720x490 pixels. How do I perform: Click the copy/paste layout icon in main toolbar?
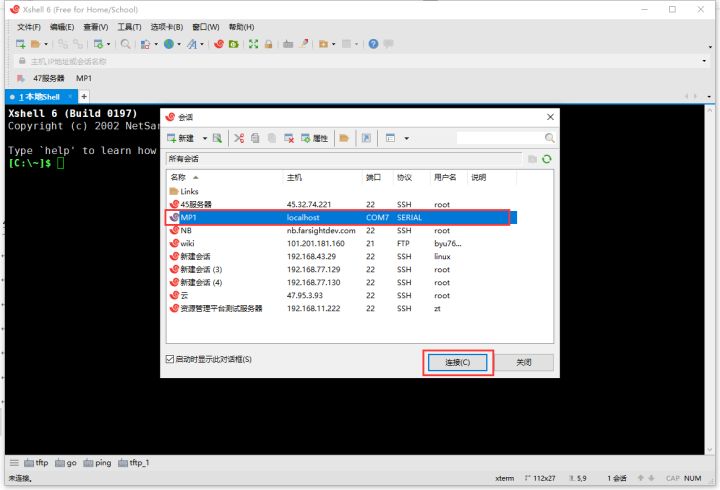point(145,44)
